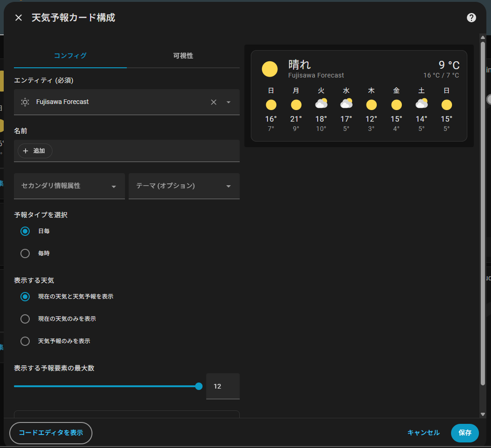Expand the セカンダリ情報属性 dropdown
Image resolution: width=491 pixels, height=448 pixels.
(x=69, y=186)
